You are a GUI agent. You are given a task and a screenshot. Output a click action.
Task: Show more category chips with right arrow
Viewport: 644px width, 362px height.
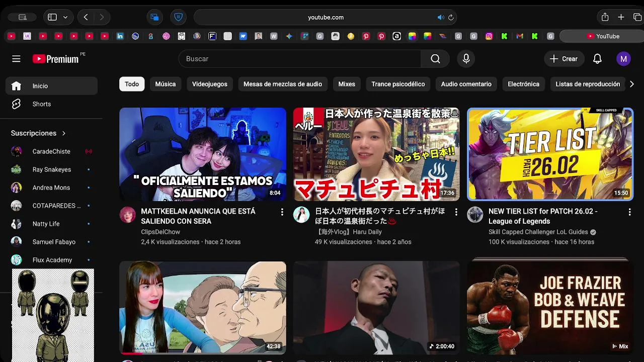coord(632,84)
